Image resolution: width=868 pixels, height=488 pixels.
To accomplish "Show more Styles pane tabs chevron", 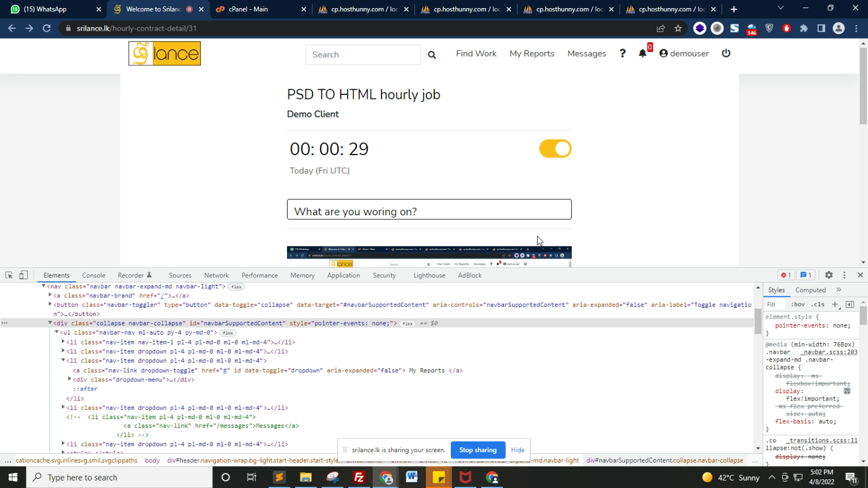I will coord(838,290).
